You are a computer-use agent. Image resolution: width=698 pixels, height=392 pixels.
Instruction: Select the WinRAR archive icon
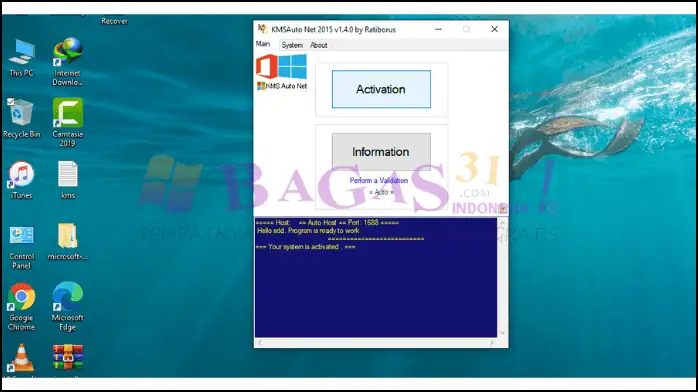[x=68, y=357]
